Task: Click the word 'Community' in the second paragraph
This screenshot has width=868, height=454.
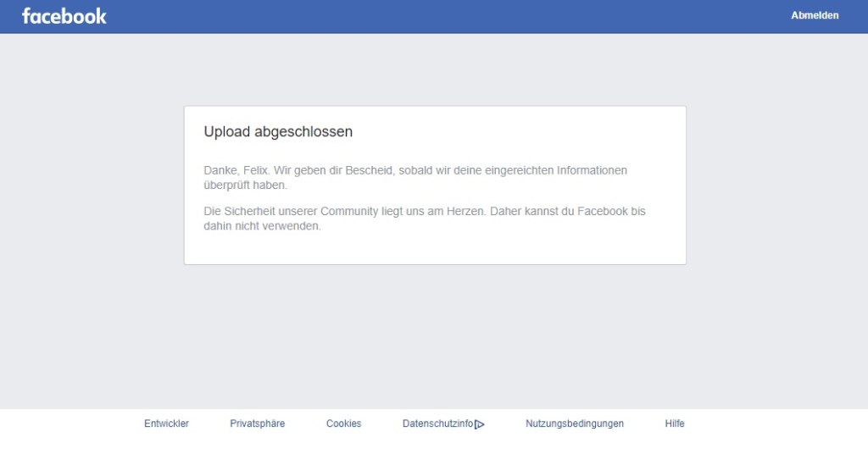Action: point(349,211)
